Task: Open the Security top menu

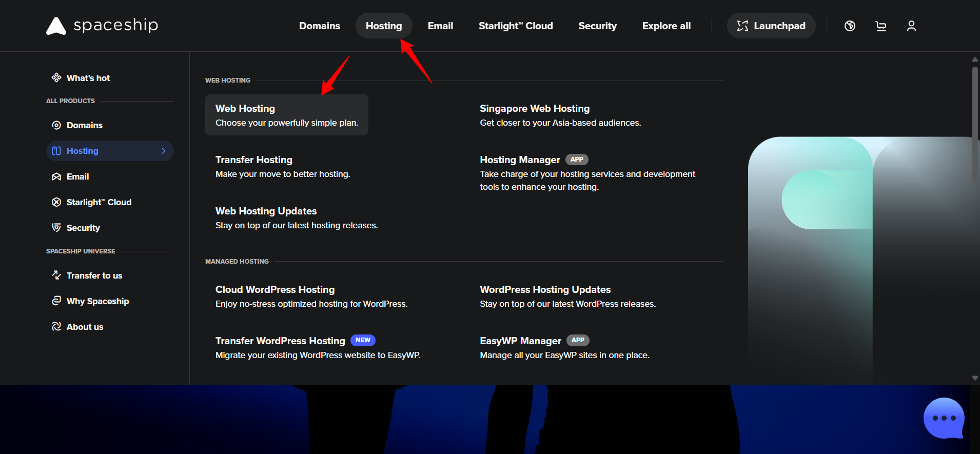Action: click(597, 26)
